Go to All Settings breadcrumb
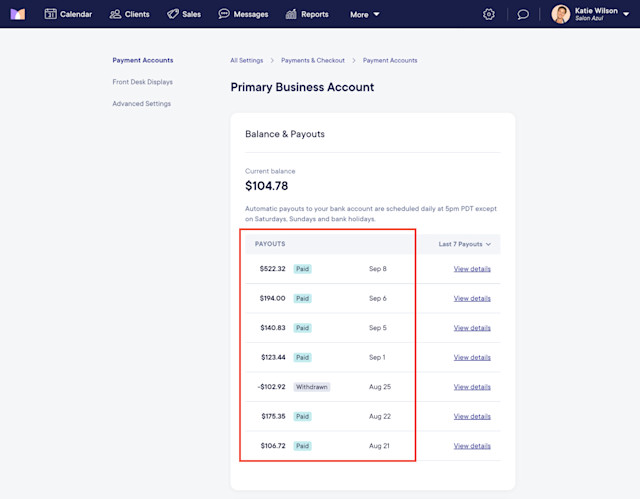640x499 pixels. click(x=247, y=60)
